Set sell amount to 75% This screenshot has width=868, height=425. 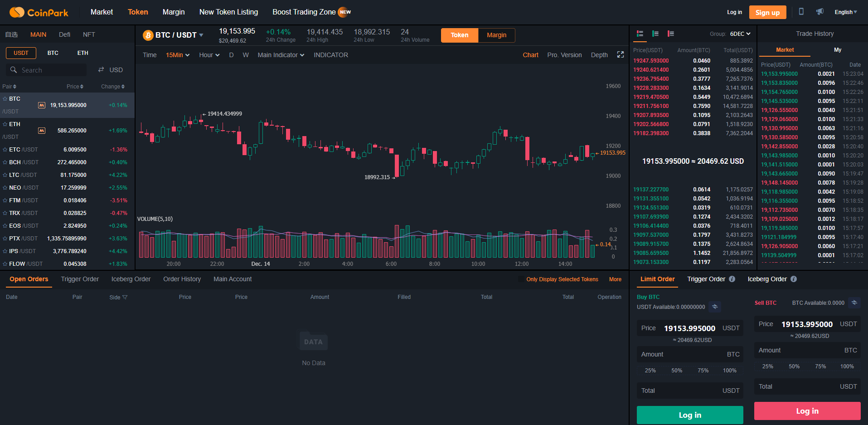tap(820, 366)
